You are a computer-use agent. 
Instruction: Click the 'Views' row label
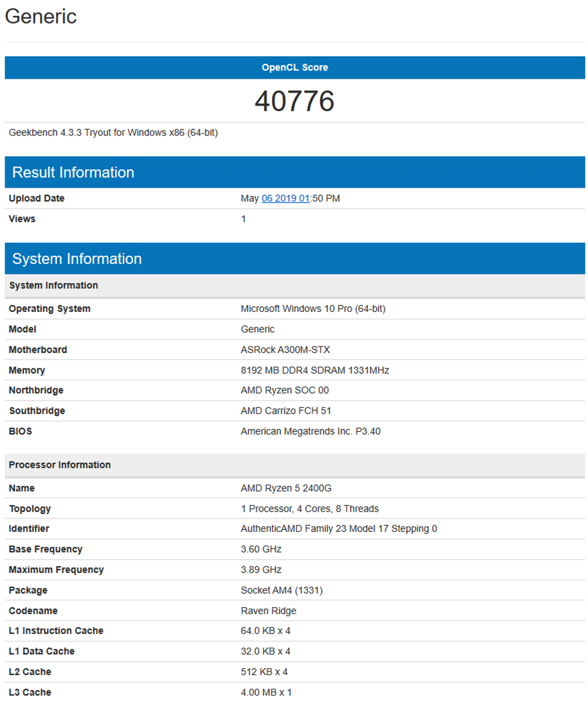coord(22,219)
